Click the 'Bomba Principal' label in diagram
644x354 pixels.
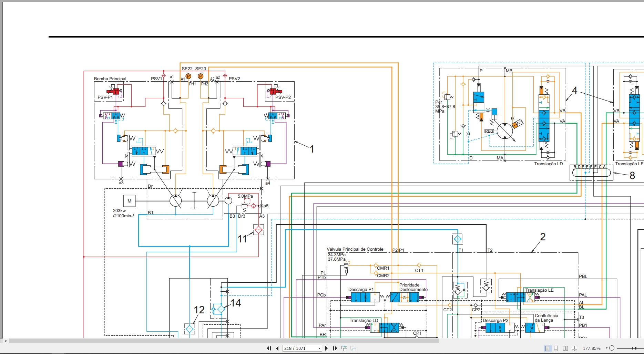pyautogui.click(x=110, y=79)
